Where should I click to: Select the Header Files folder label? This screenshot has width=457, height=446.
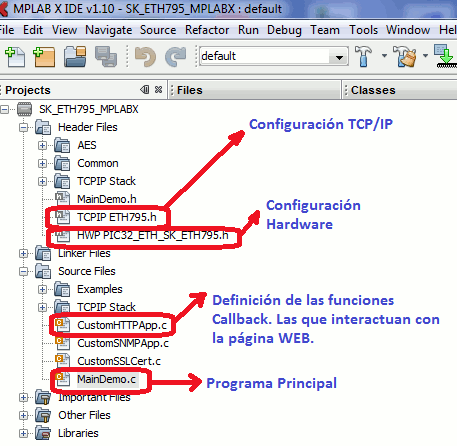[x=88, y=127]
